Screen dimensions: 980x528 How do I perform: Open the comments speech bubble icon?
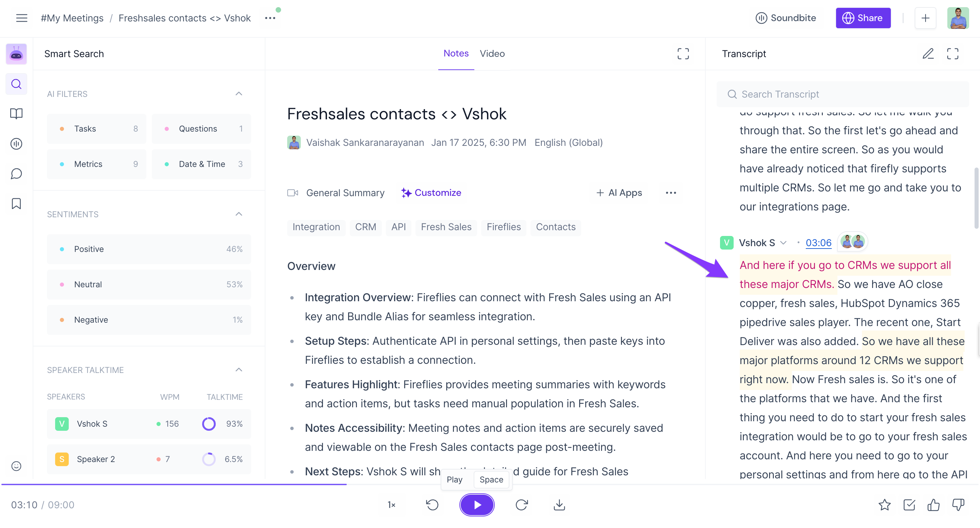pos(16,174)
